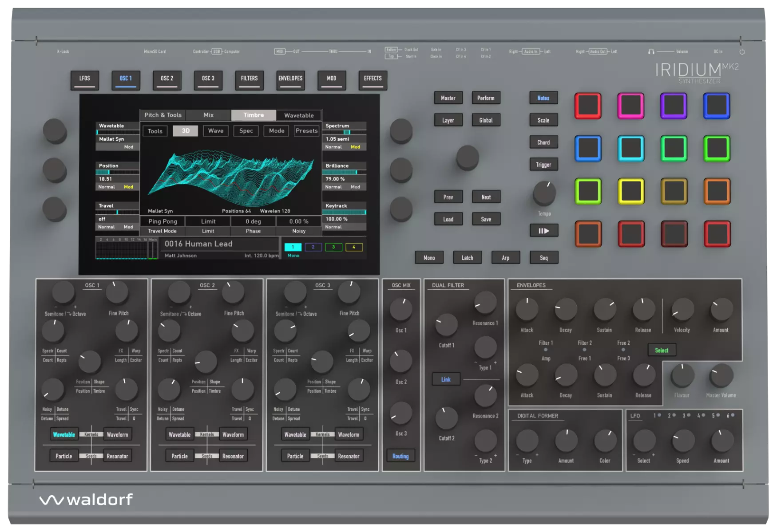Toggle Mod under Spectrum 1.05 semi
This screenshot has width=777, height=532.
tap(356, 147)
